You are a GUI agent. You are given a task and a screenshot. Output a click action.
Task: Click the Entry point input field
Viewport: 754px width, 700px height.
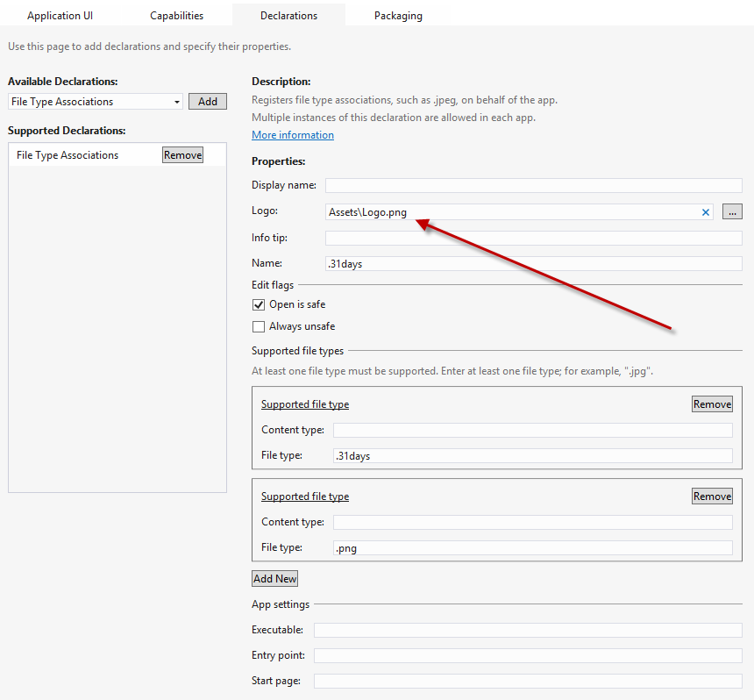[528, 656]
